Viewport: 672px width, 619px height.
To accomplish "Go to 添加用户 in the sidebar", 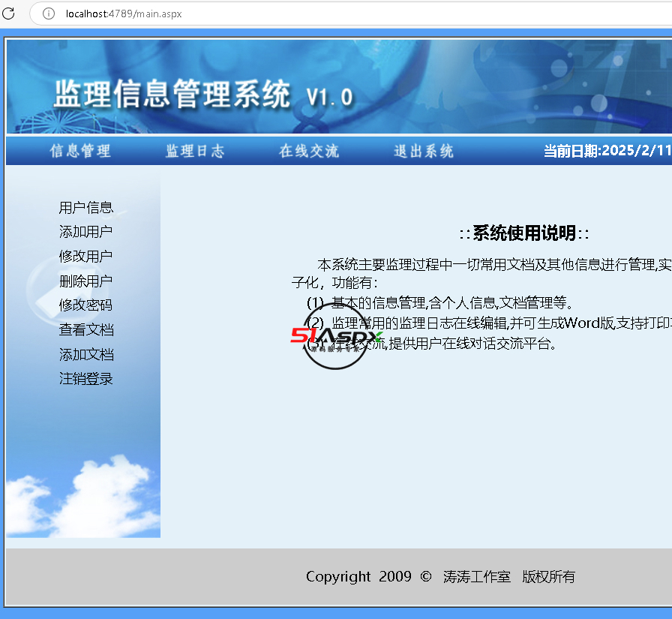I will point(86,232).
